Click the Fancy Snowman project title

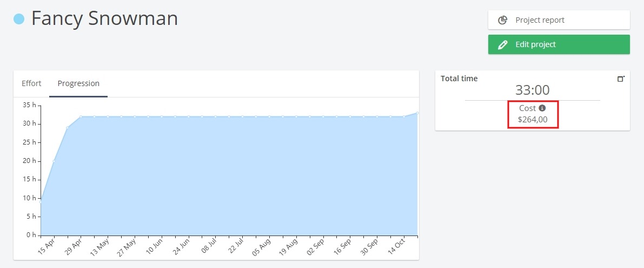[105, 18]
